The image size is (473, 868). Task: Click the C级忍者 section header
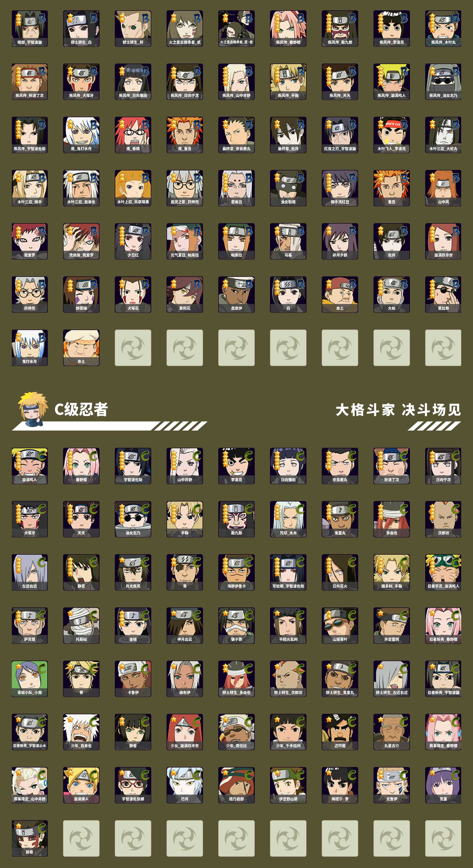81,409
